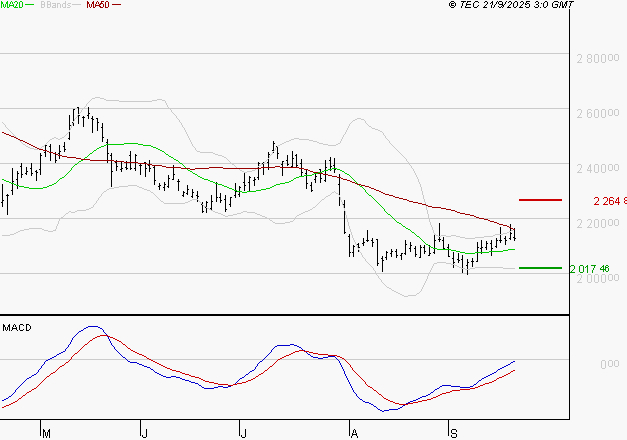
Task: Click the highest price bar peak in May
Action: coord(88,108)
